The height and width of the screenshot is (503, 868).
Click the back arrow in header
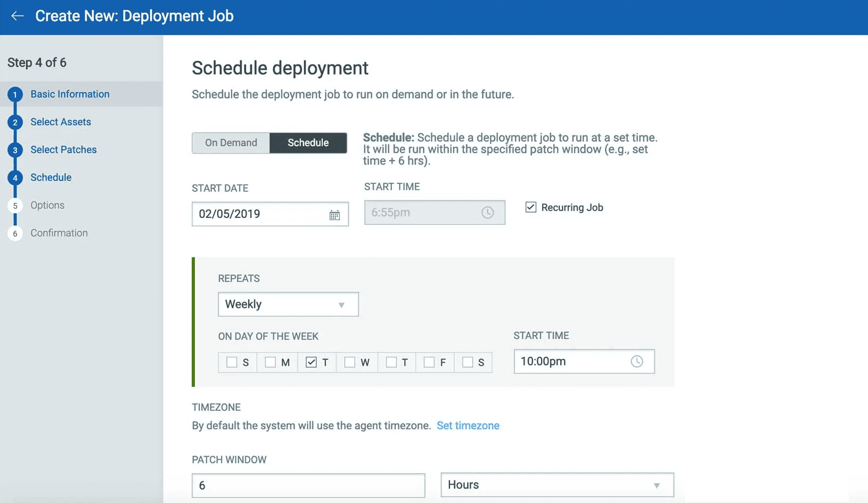[18, 16]
